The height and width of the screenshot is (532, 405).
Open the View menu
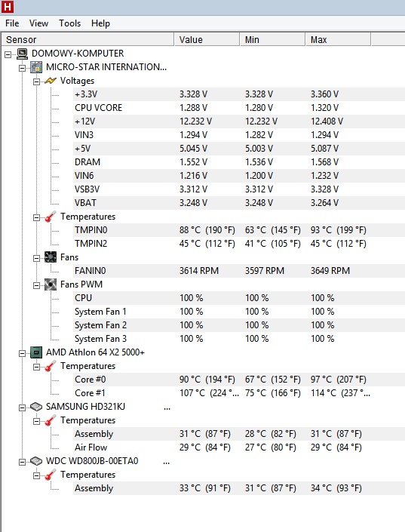(38, 23)
